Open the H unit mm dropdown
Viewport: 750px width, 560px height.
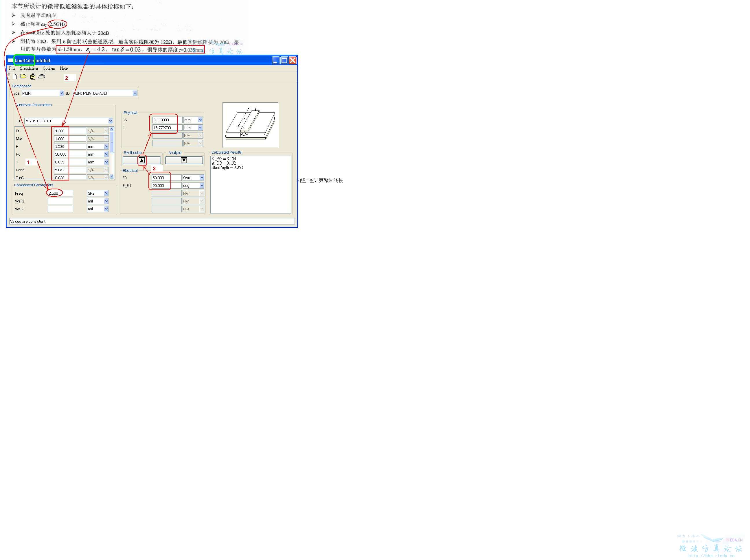(x=106, y=146)
